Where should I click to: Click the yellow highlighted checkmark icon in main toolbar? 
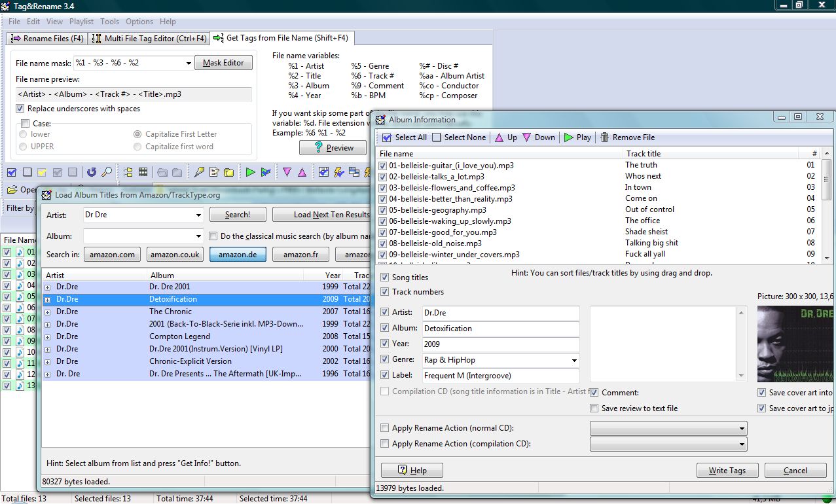coord(42,173)
